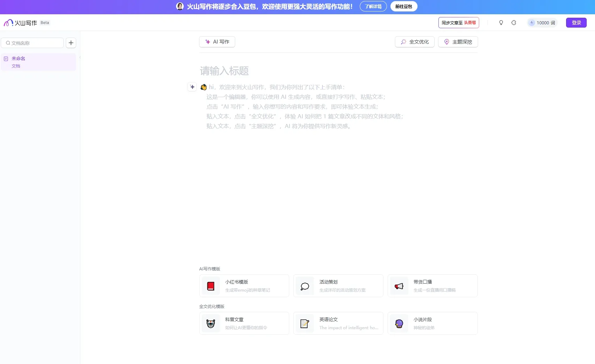
Task: Click the lightbulb tips icon in the top bar
Action: [501, 22]
